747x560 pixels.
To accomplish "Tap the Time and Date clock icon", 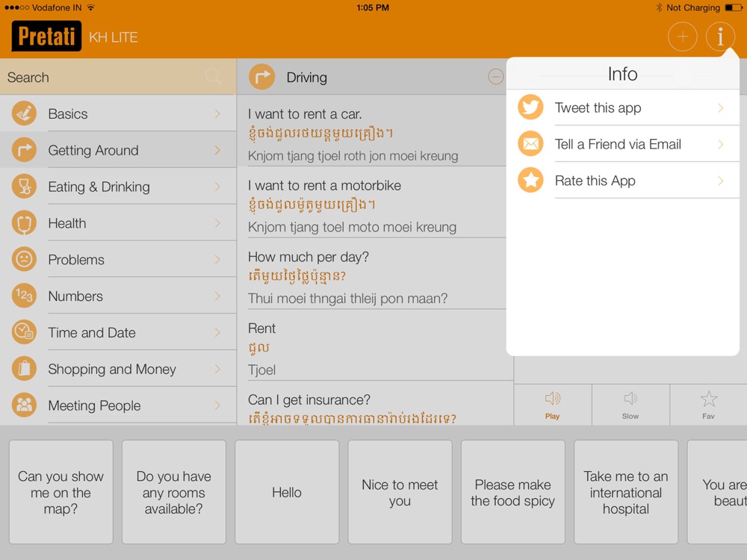I will point(24,332).
